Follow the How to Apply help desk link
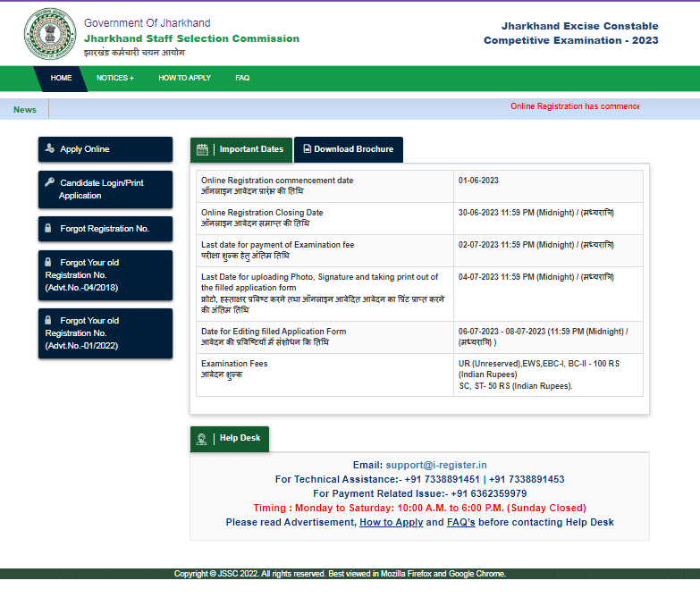700x606 pixels. click(391, 522)
